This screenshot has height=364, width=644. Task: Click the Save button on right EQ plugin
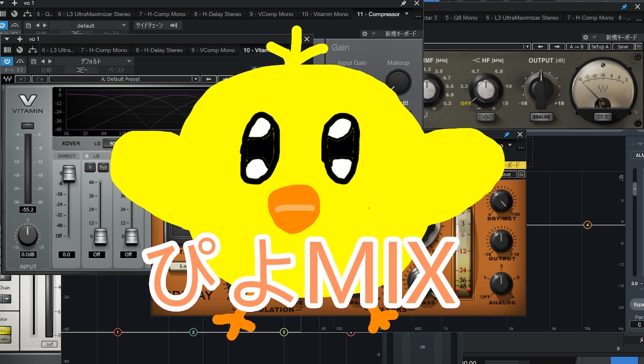[623, 47]
